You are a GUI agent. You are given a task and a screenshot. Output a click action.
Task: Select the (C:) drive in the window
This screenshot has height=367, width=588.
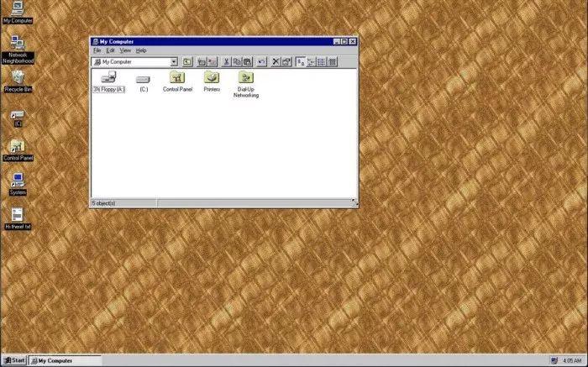click(144, 83)
